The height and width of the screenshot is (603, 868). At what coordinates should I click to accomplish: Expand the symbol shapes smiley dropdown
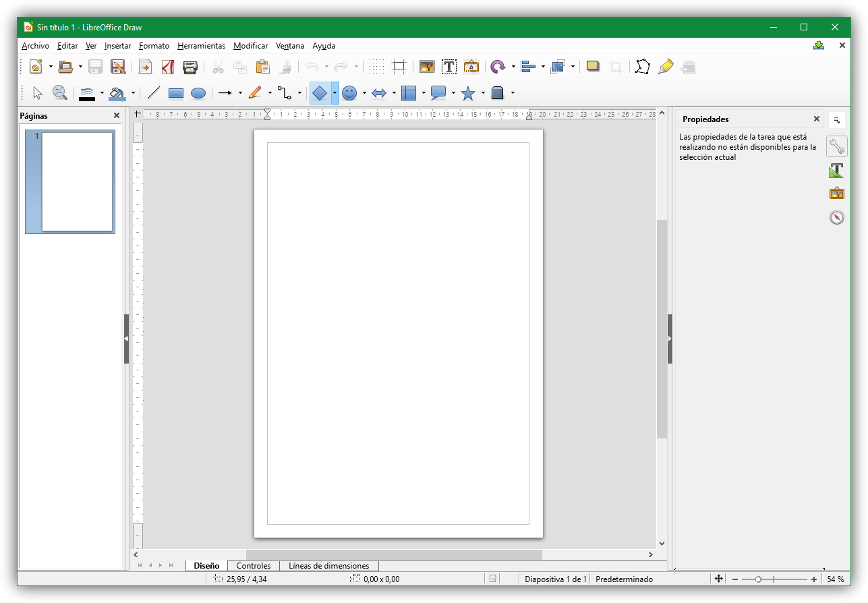[x=364, y=94]
